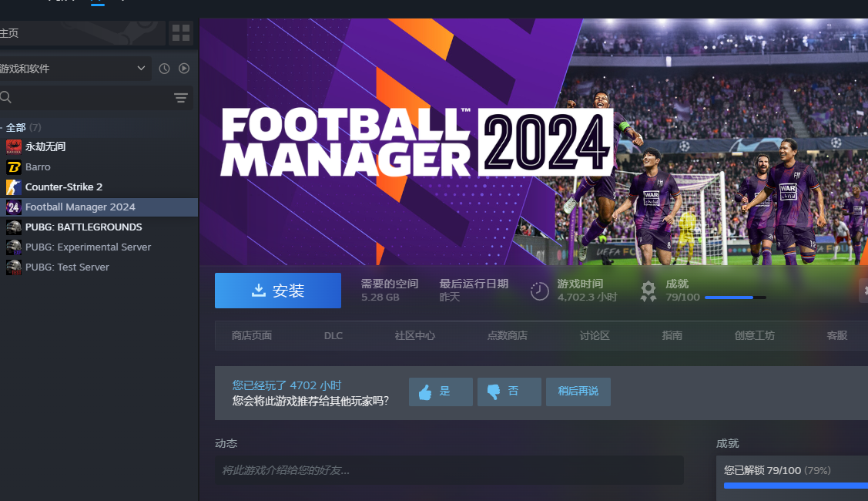Vote thumbs down 否 for the game
The image size is (868, 501).
click(509, 392)
